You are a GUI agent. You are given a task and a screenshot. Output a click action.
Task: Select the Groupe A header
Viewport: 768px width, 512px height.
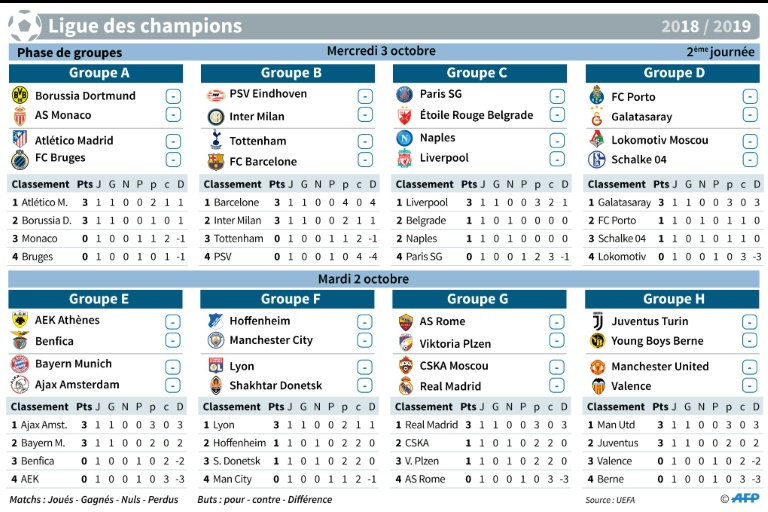pos(99,73)
